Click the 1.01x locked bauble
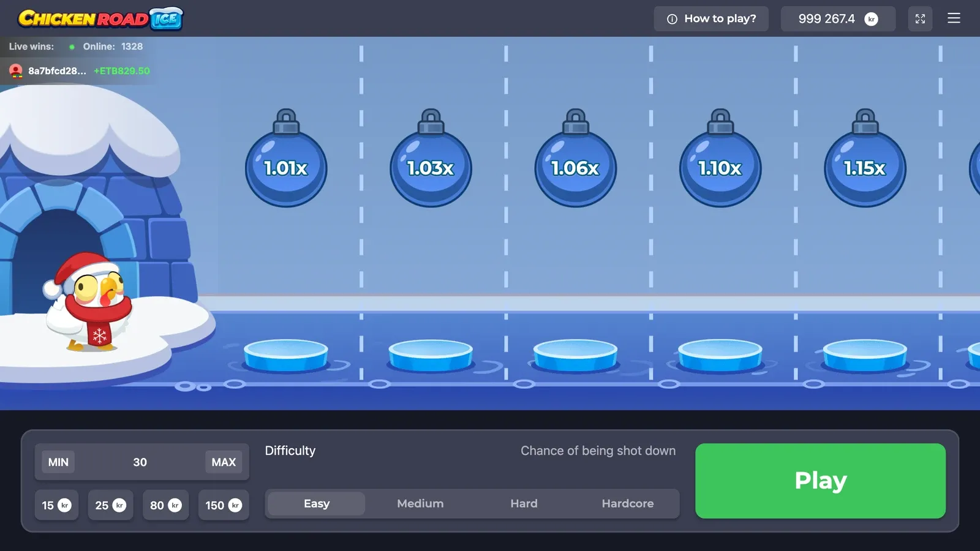 coord(286,158)
